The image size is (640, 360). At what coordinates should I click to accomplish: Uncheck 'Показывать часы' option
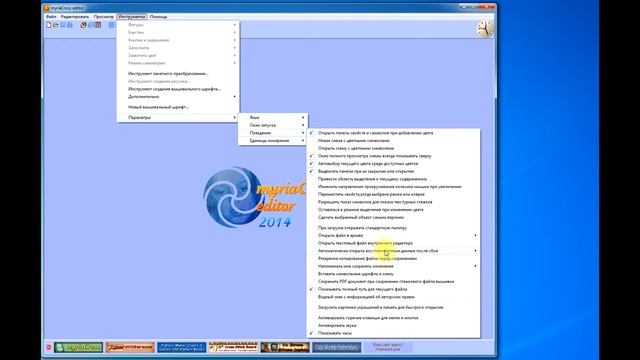[x=393, y=333]
